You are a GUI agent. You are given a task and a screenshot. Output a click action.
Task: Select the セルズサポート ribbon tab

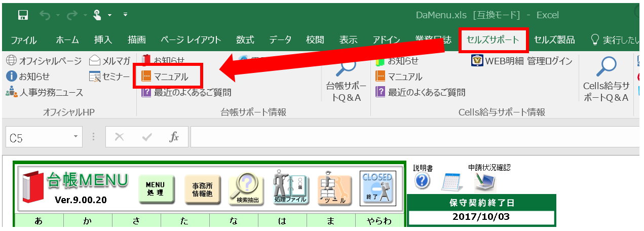(x=494, y=40)
